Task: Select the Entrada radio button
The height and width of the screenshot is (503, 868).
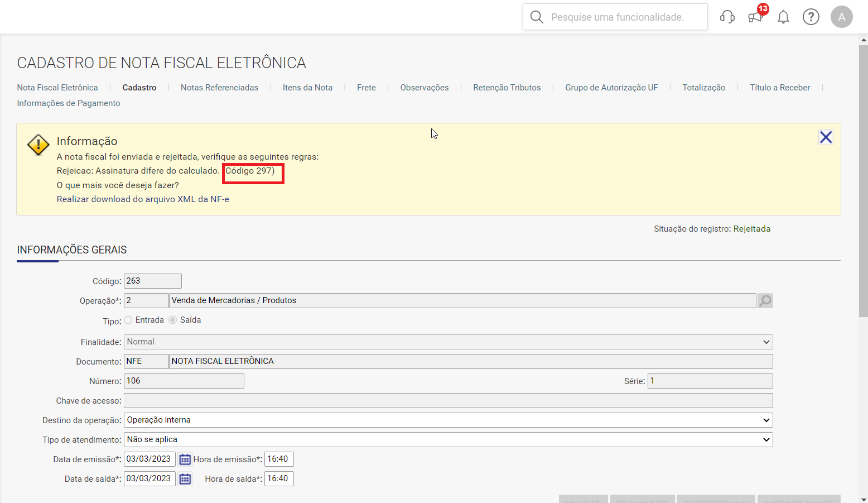Action: pyautogui.click(x=128, y=320)
